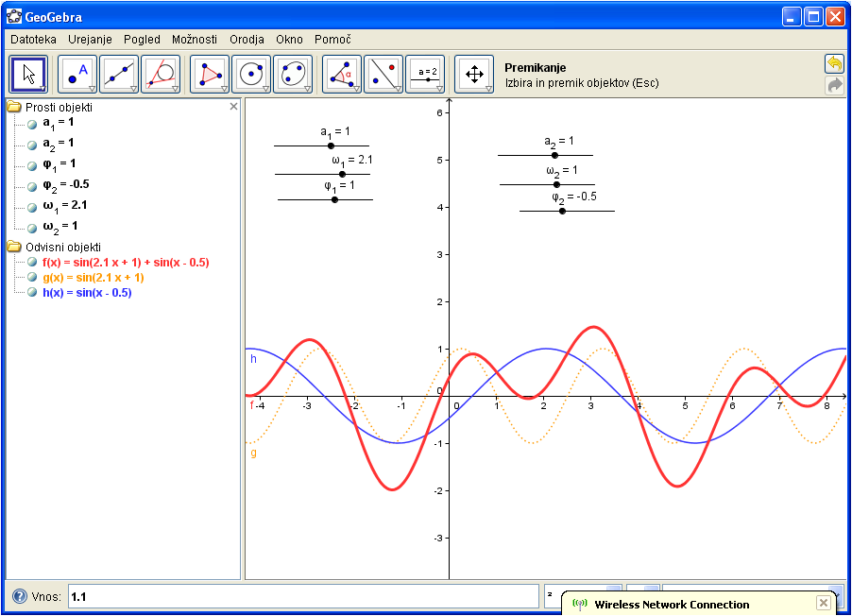Open the Možnosti menu
This screenshot has height=616, width=852.
(x=195, y=40)
